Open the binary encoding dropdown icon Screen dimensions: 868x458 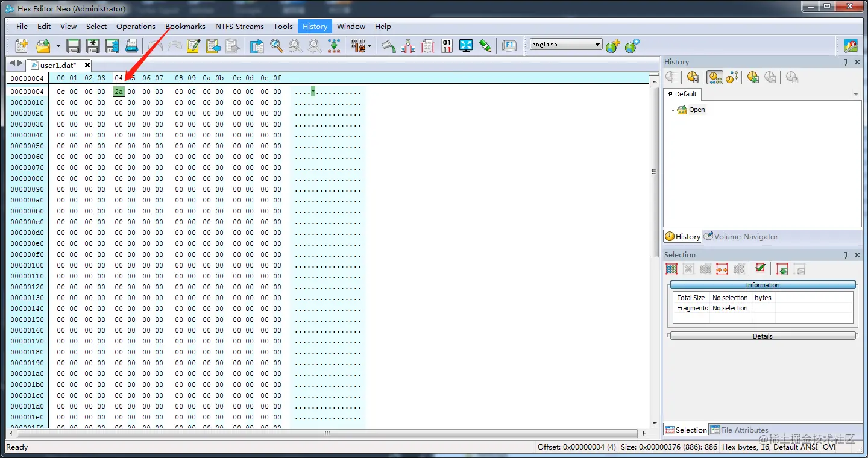pos(361,46)
